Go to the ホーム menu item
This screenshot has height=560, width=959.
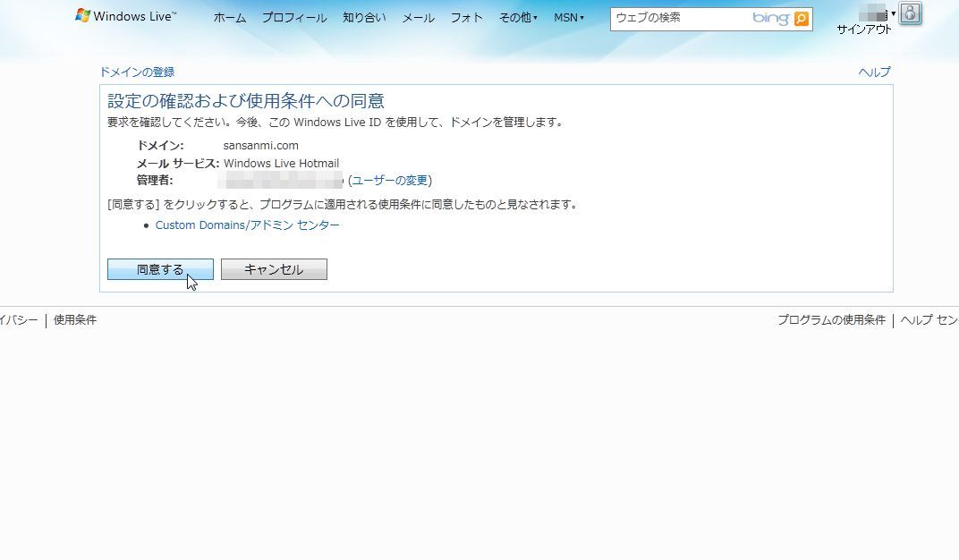[x=229, y=19]
